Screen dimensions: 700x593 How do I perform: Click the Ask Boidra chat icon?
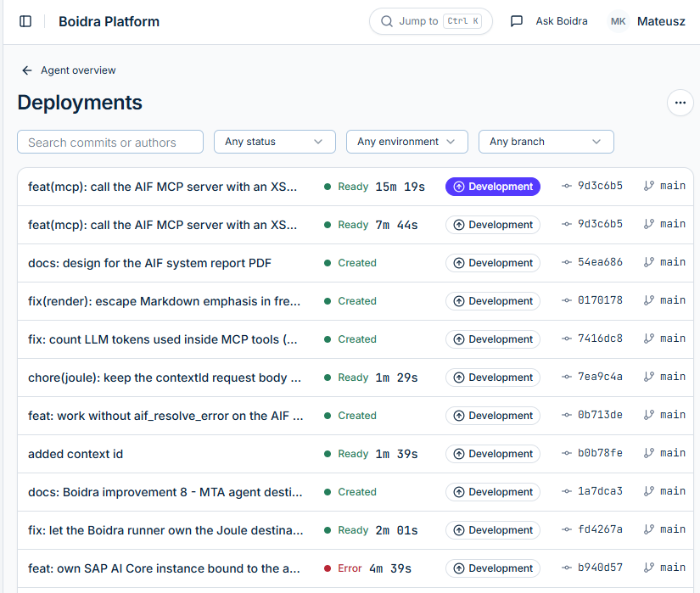pos(516,21)
